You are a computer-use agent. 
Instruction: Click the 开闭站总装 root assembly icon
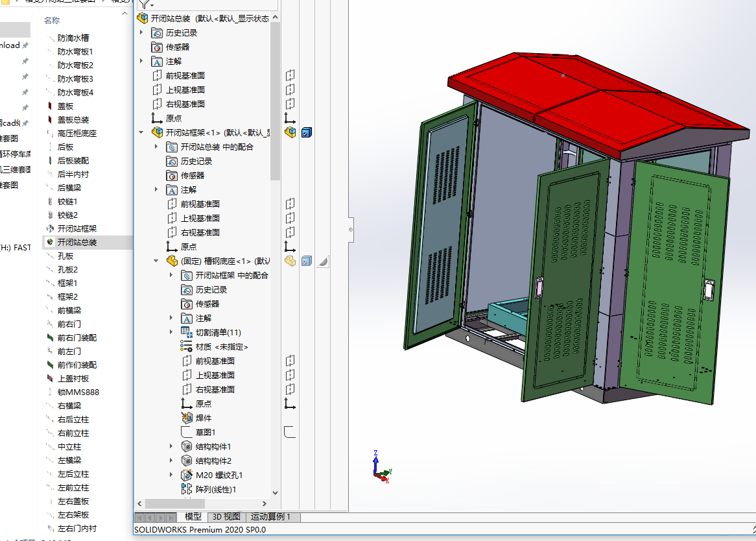click(x=143, y=18)
